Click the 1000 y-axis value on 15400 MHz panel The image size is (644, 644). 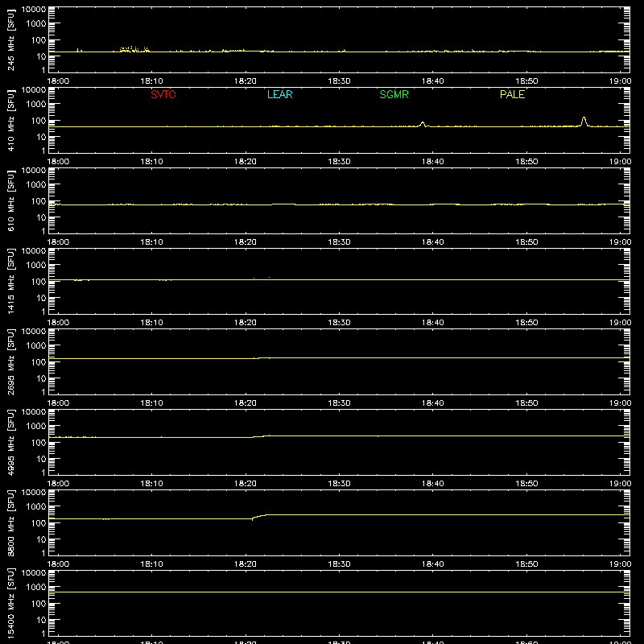36,588
